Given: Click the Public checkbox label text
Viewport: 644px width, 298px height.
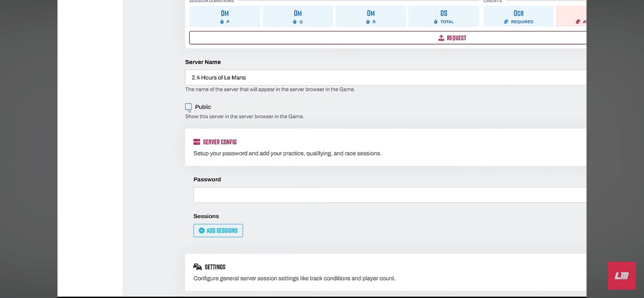Looking at the screenshot, I should tap(203, 107).
